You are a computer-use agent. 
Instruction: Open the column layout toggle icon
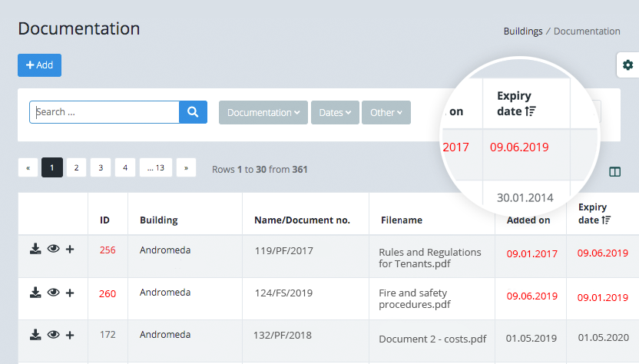click(x=615, y=171)
